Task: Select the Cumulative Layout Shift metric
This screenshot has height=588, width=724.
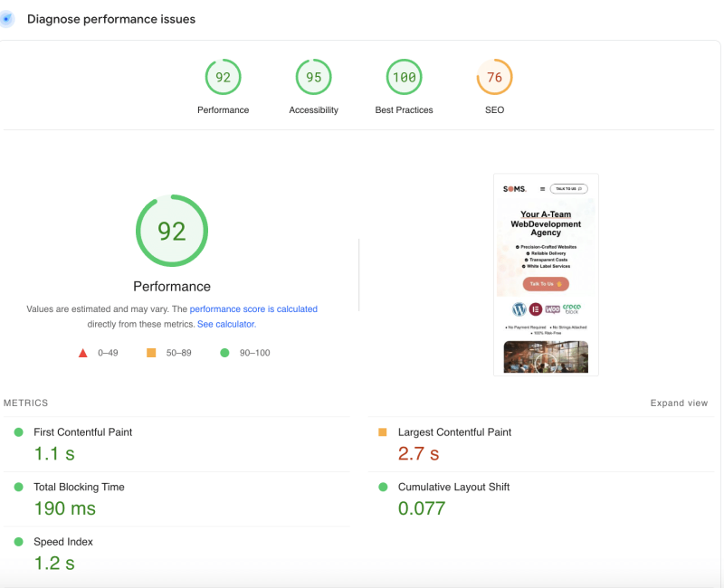Action: 453,487
